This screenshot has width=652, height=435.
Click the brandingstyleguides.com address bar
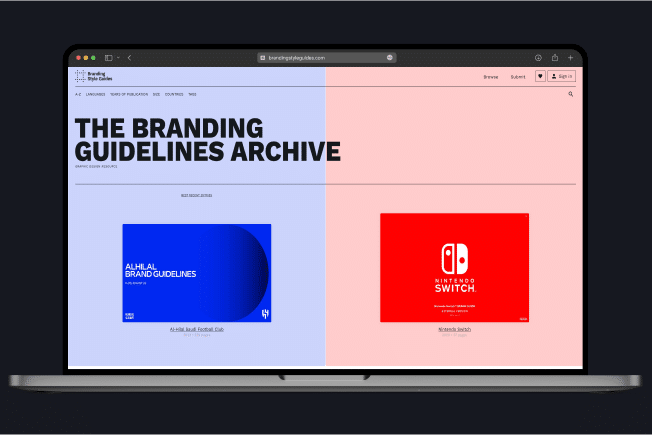(326, 58)
